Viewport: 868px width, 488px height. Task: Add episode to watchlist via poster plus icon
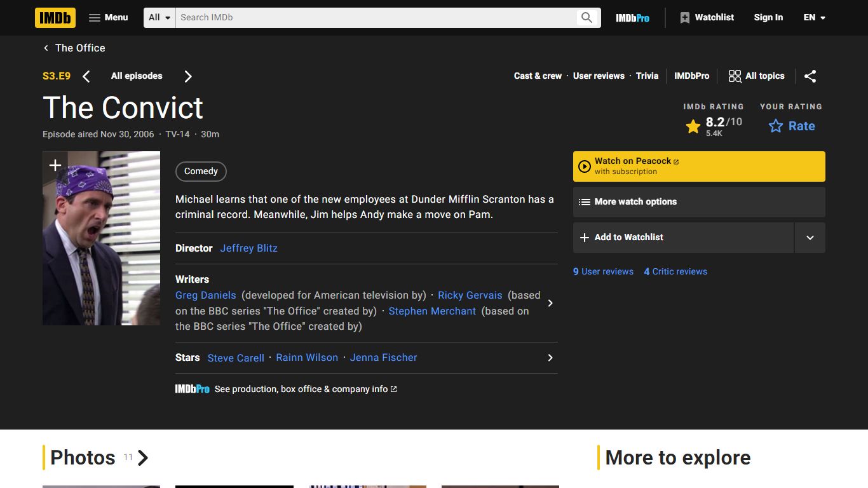(55, 166)
